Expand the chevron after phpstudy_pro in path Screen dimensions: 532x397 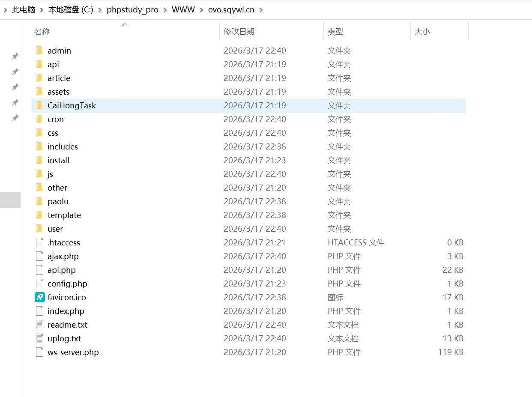(x=165, y=10)
